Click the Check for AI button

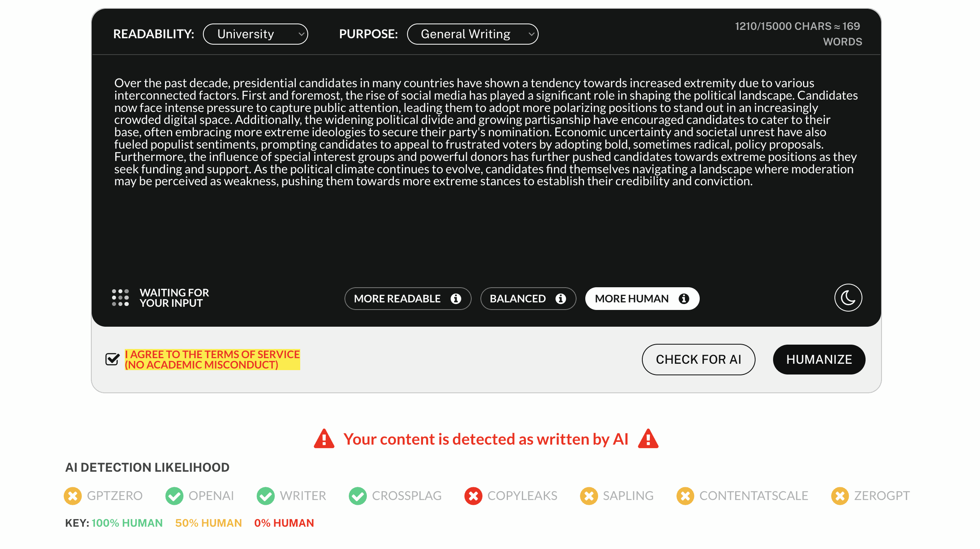coord(699,359)
